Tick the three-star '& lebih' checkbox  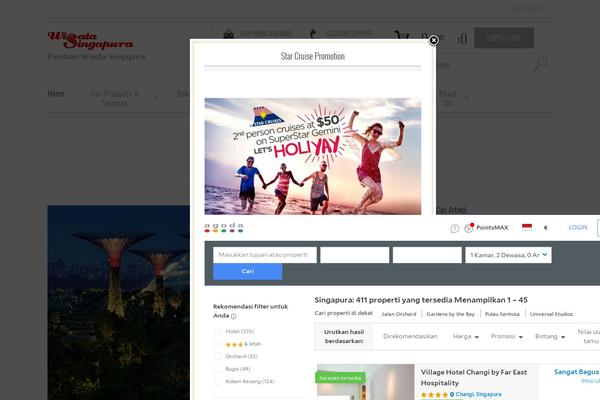(x=218, y=344)
